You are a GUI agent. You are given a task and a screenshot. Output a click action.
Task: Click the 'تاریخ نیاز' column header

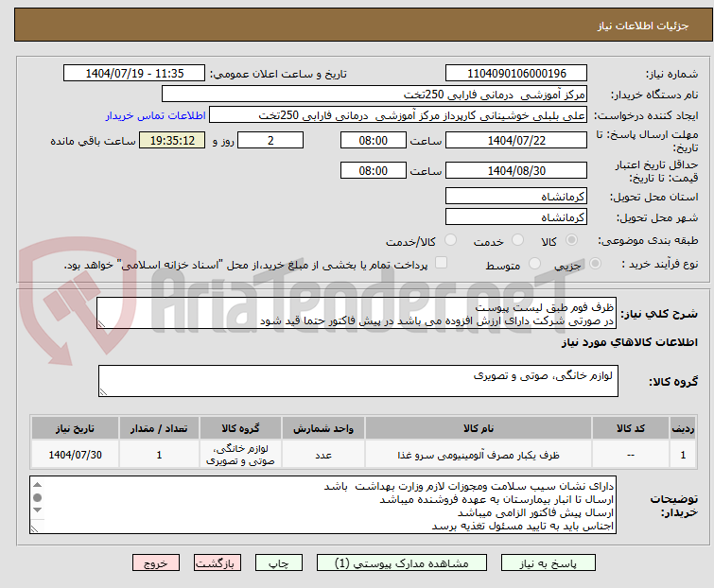point(75,428)
